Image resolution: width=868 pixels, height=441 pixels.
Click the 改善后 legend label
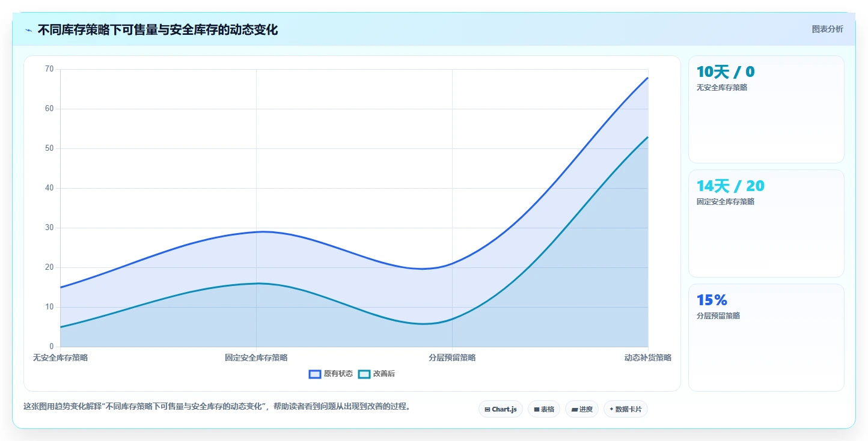coord(384,374)
